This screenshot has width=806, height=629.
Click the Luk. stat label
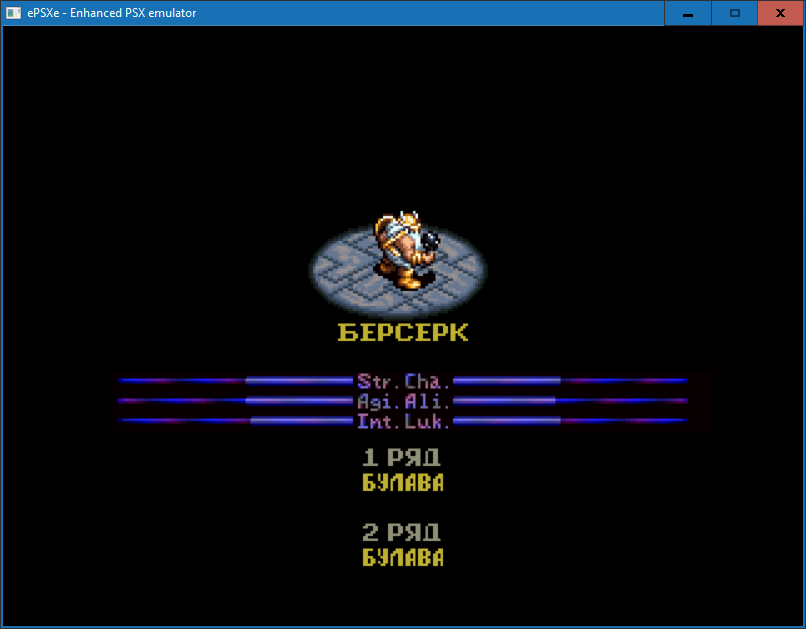coord(427,421)
